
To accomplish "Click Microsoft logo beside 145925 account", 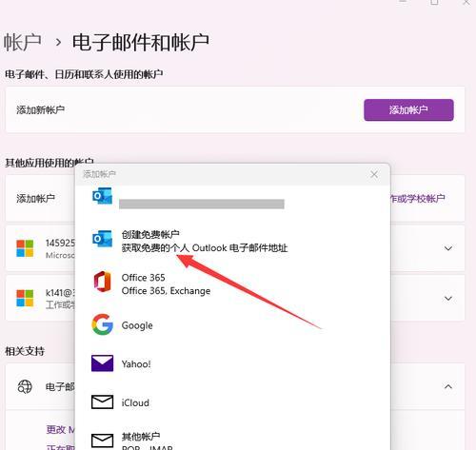I will click(x=25, y=248).
